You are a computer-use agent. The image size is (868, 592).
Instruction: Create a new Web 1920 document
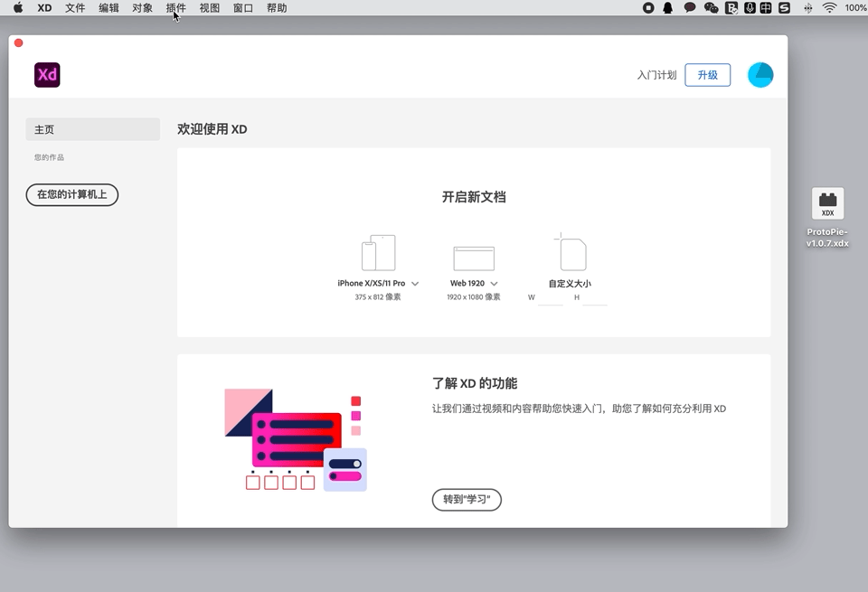tap(474, 258)
